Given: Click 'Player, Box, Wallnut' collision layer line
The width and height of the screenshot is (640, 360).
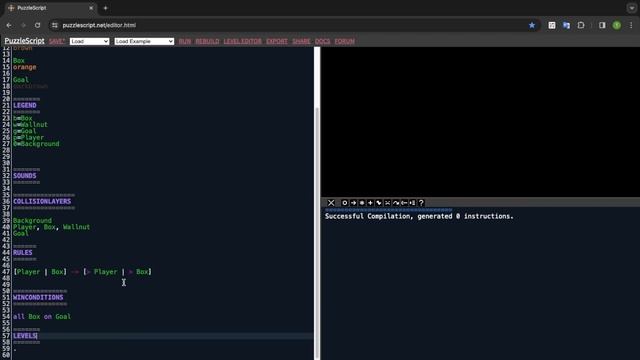Looking at the screenshot, I should coord(51,227).
